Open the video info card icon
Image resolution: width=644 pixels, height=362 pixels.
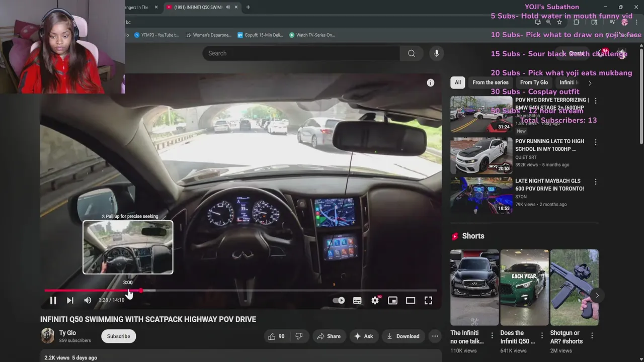point(431,83)
